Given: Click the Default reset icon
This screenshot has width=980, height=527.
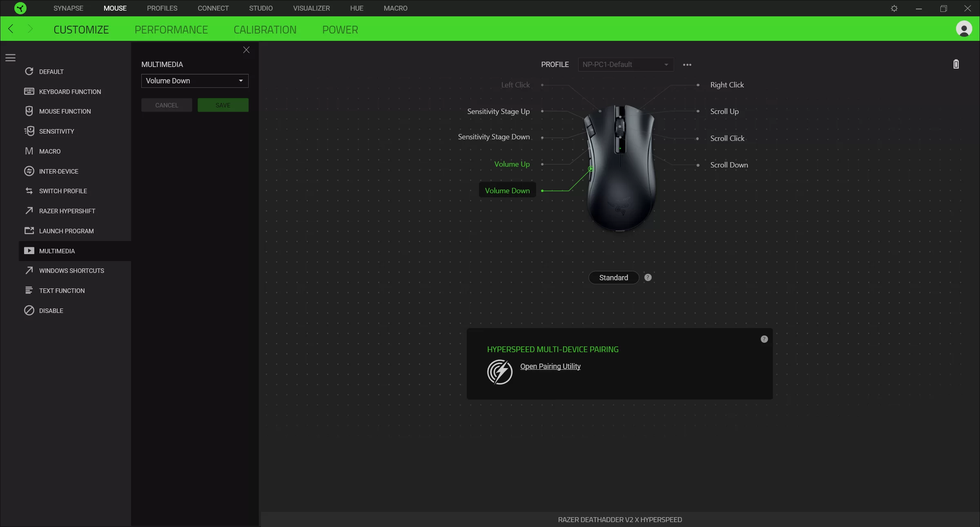Looking at the screenshot, I should [x=29, y=71].
